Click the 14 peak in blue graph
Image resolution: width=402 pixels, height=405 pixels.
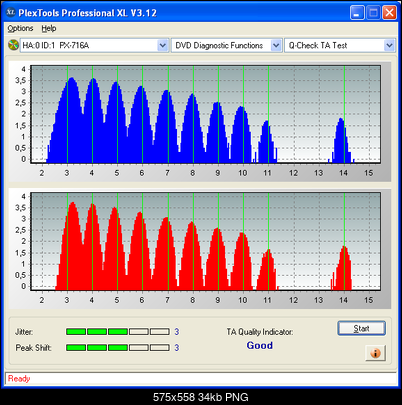tap(341, 140)
